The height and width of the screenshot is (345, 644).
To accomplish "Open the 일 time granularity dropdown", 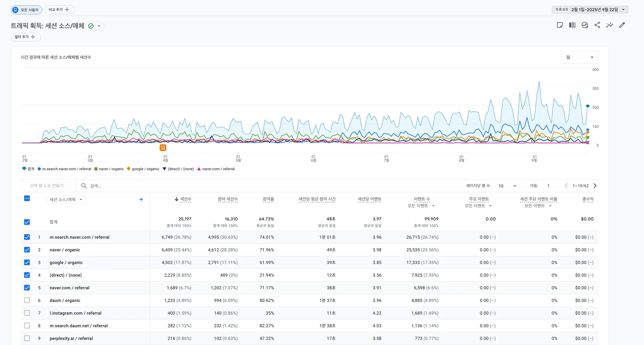I will coord(580,57).
